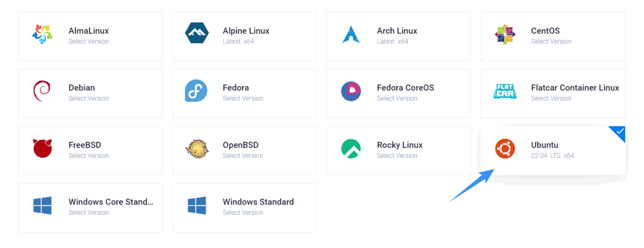Screen dimensions: 644x248
Task: Click the Arch Linux logo icon
Action: [x=350, y=34]
